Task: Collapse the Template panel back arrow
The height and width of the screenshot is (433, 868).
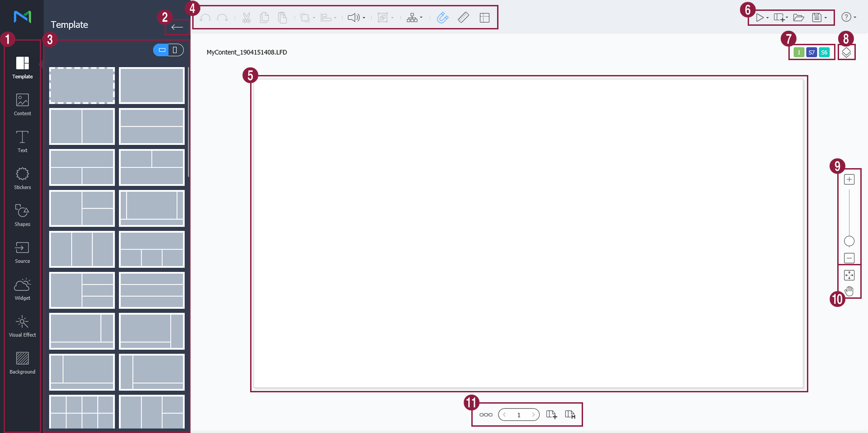Action: [177, 27]
